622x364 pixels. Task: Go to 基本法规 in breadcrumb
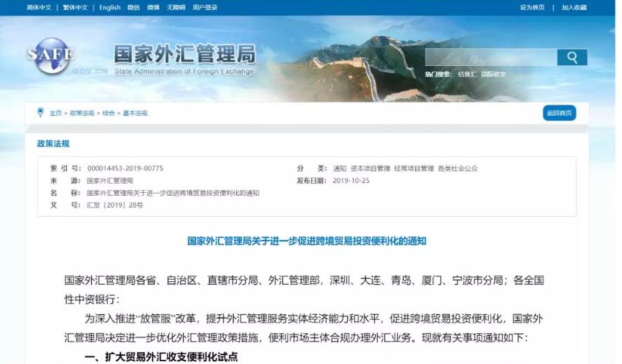tap(135, 113)
